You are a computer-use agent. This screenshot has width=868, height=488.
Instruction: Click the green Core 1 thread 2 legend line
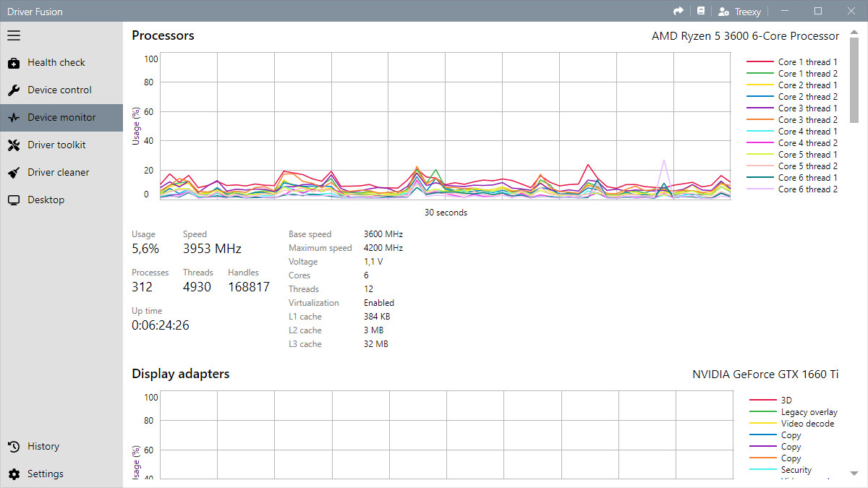point(760,74)
